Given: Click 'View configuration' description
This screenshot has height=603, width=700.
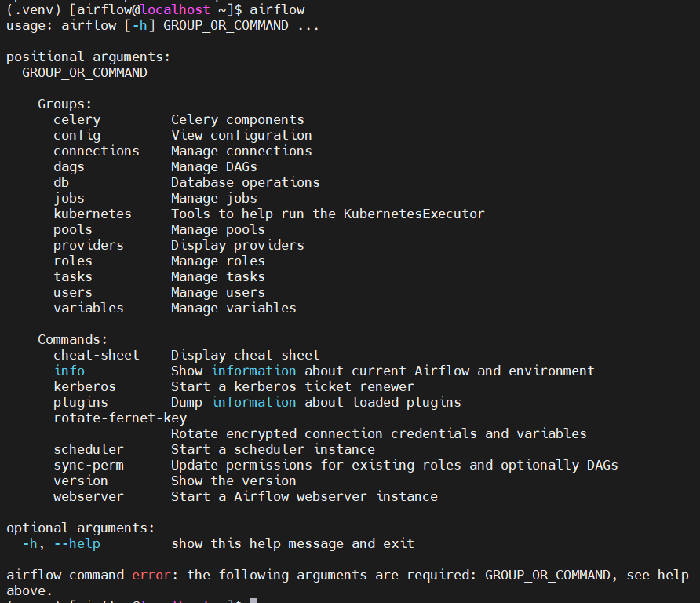Looking at the screenshot, I should click(242, 136).
